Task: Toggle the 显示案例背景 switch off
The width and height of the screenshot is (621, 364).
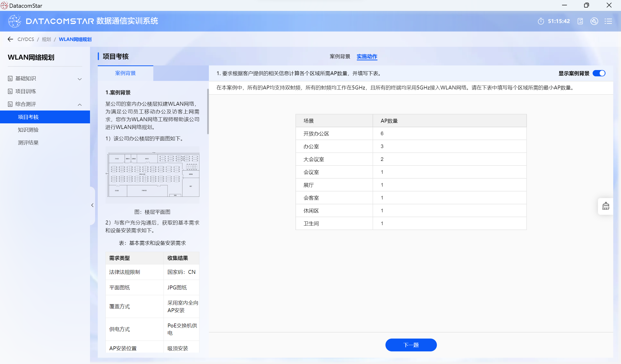Action: [599, 73]
